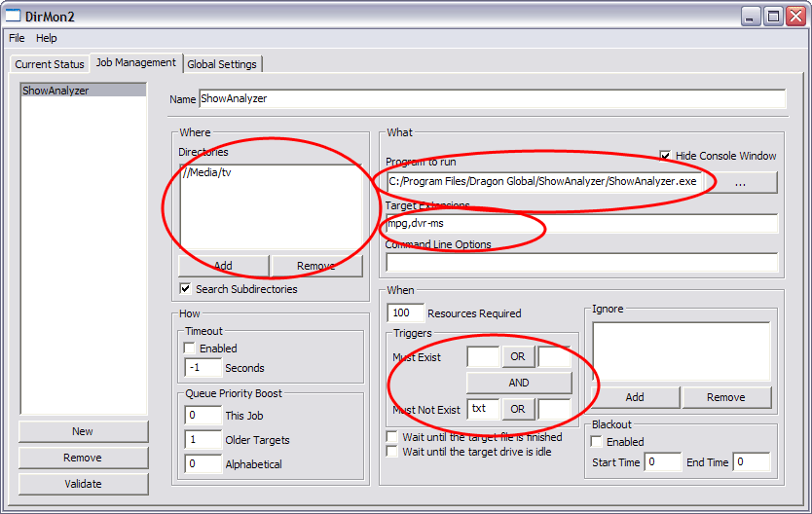
Task: Click the AND trigger button
Action: click(519, 383)
